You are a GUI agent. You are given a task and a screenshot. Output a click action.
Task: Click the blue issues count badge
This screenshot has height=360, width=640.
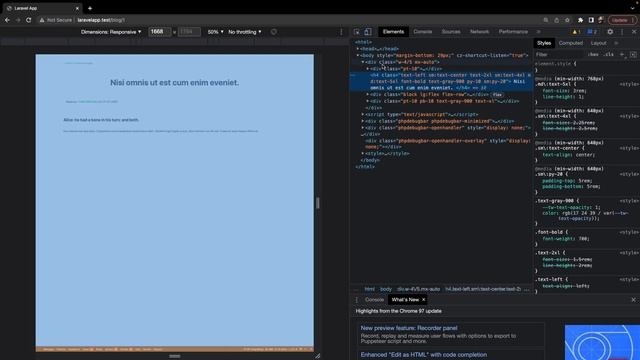point(592,32)
